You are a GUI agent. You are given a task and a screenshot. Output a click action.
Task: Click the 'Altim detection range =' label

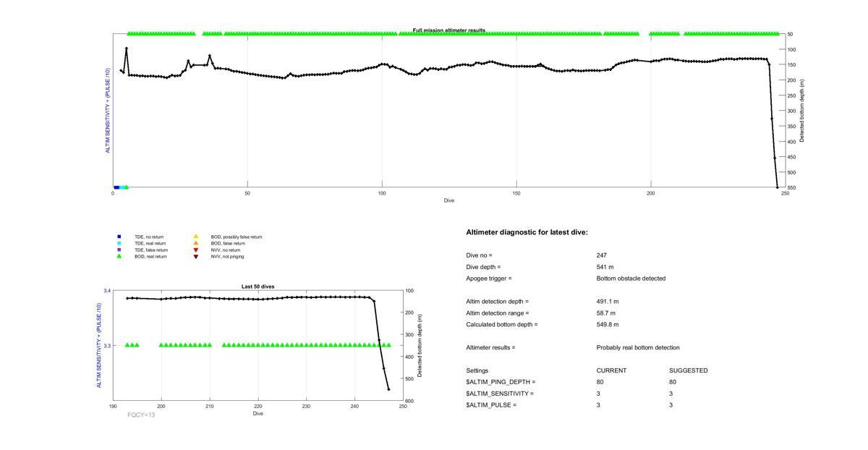click(x=498, y=313)
